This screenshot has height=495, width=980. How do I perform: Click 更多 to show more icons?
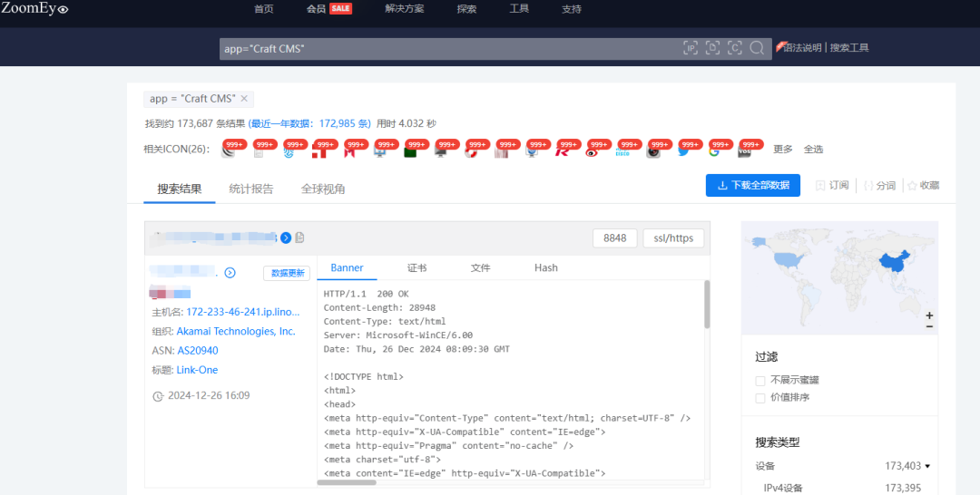point(783,150)
